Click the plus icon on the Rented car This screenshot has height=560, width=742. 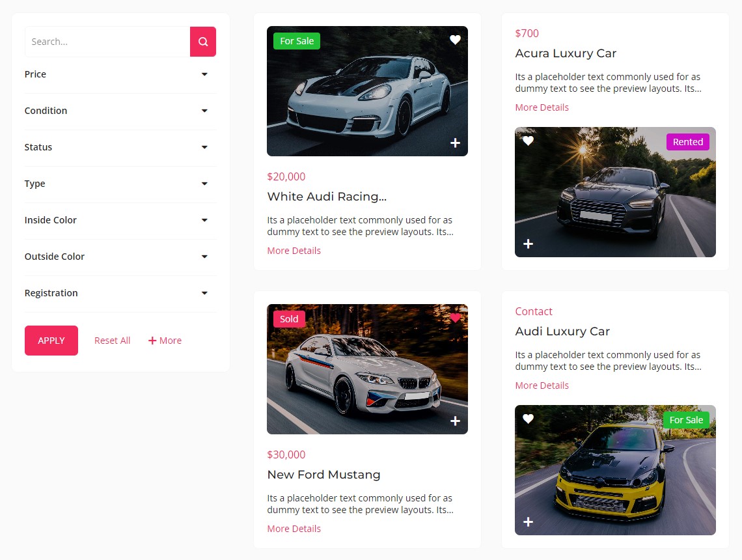click(527, 244)
